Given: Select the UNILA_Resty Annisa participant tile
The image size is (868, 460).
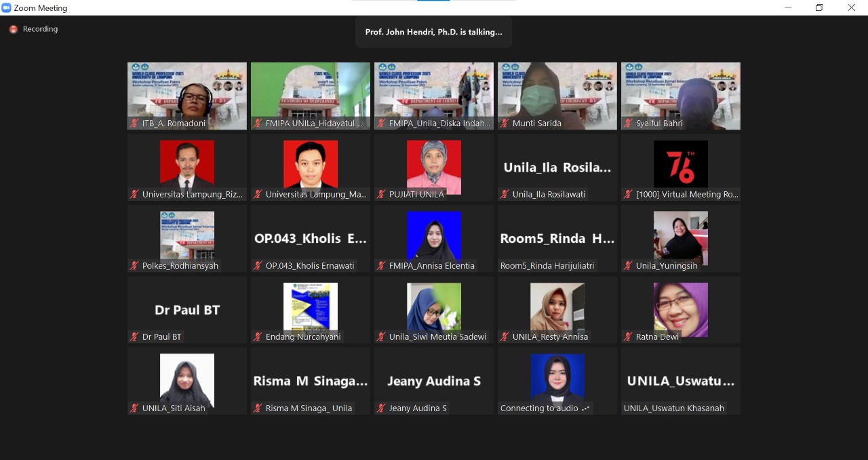Looking at the screenshot, I should (x=557, y=309).
